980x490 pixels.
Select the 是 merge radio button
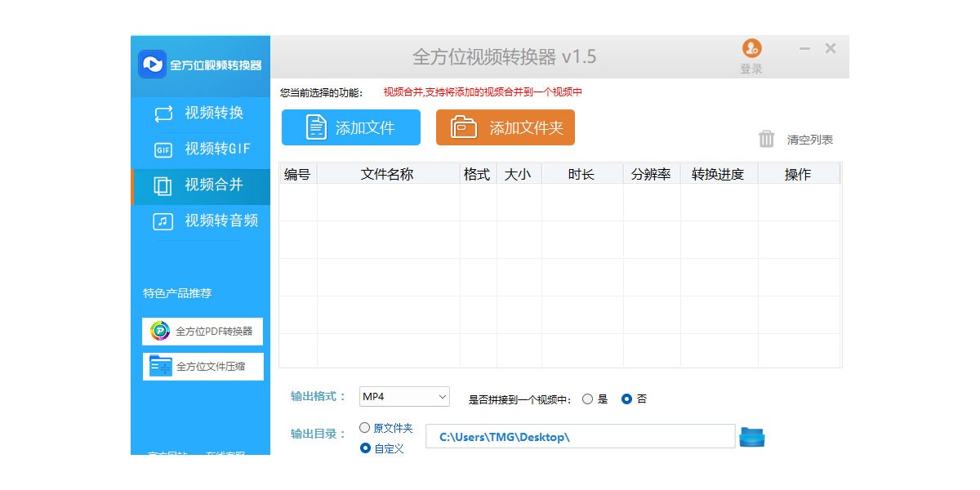click(x=587, y=399)
